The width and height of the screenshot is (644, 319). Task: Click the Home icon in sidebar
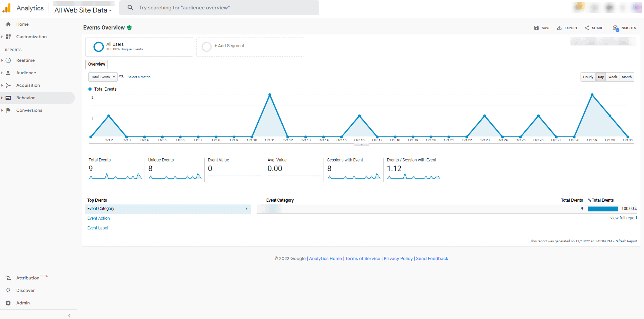coord(8,24)
